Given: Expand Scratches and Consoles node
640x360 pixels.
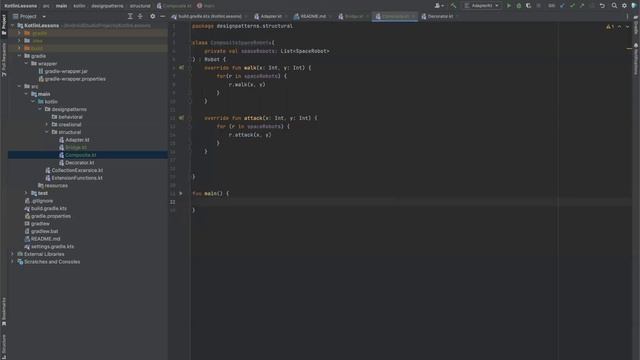Looking at the screenshot, I should coord(12,262).
